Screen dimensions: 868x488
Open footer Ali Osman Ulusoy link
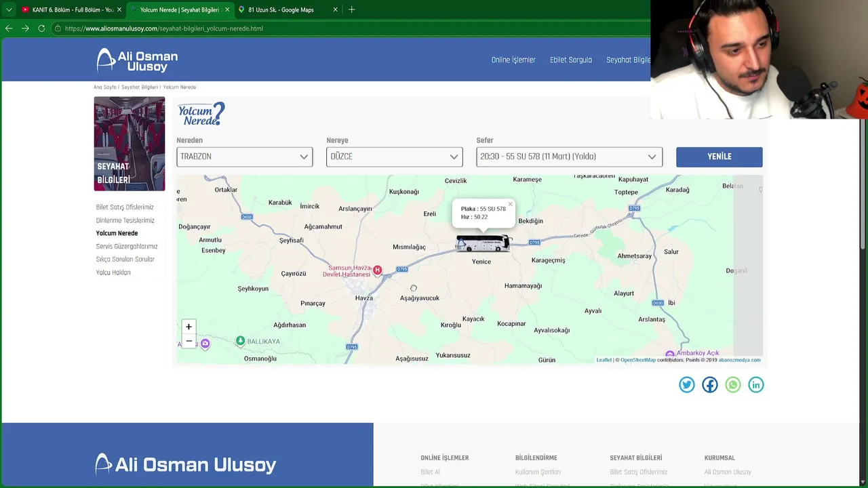pyautogui.click(x=728, y=472)
